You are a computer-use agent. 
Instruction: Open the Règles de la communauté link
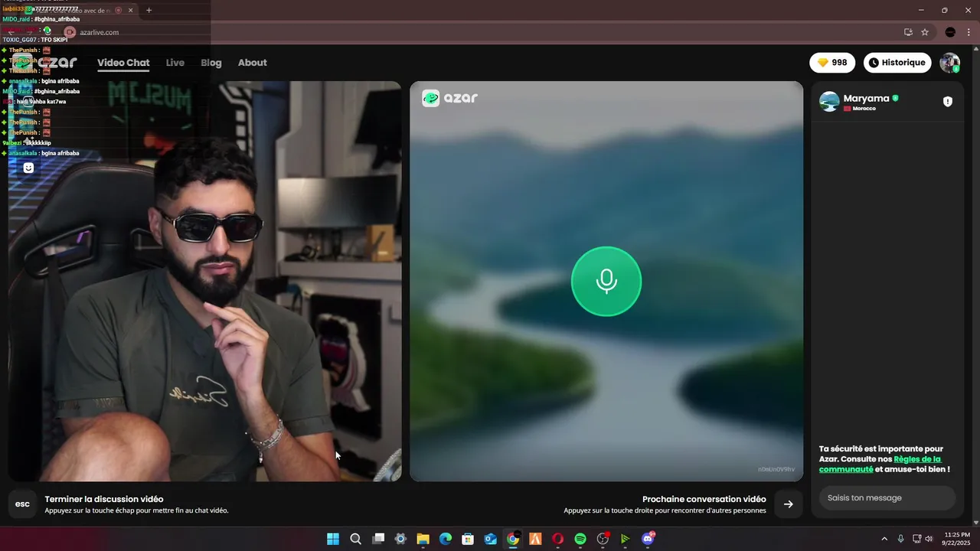(880, 464)
